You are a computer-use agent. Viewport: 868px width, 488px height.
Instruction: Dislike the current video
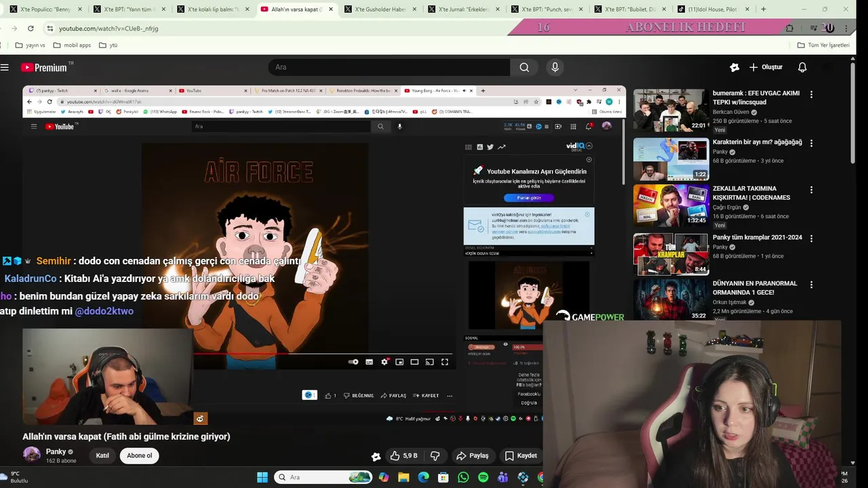[x=435, y=455]
